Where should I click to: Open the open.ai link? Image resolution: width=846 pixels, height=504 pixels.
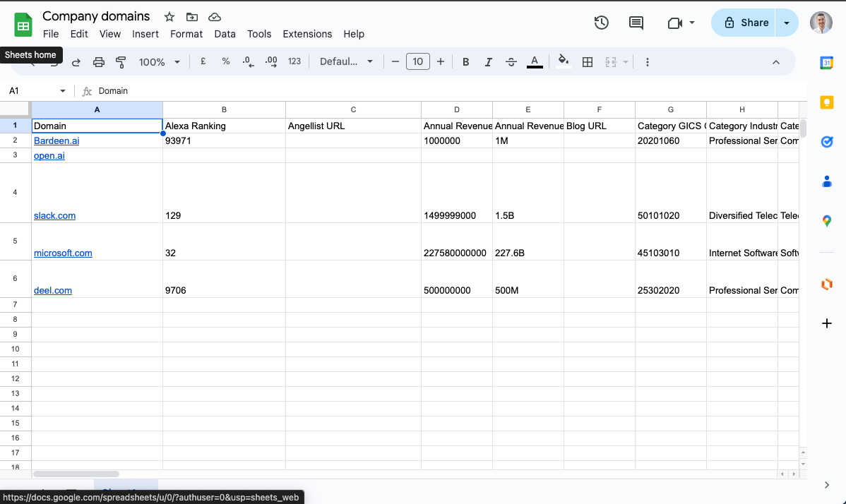tap(49, 156)
